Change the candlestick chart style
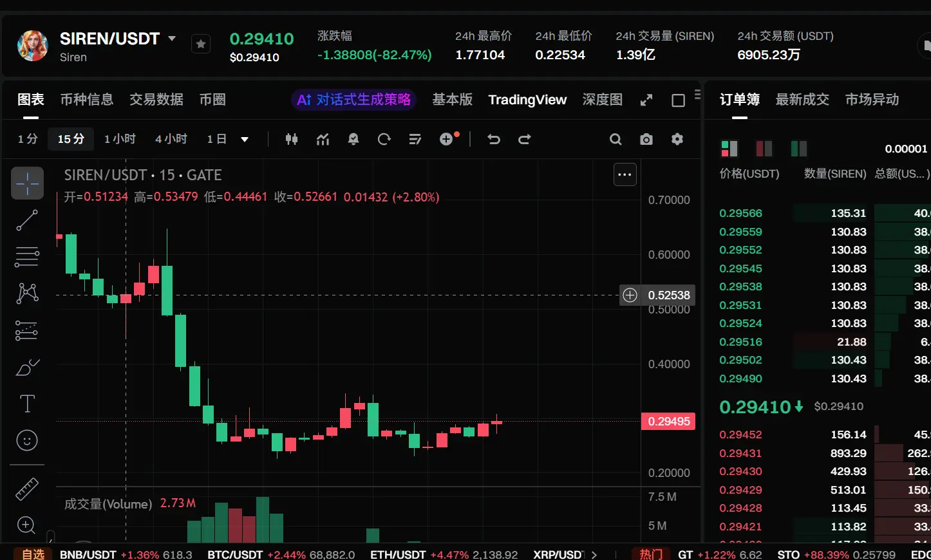931x560 pixels. pos(292,139)
